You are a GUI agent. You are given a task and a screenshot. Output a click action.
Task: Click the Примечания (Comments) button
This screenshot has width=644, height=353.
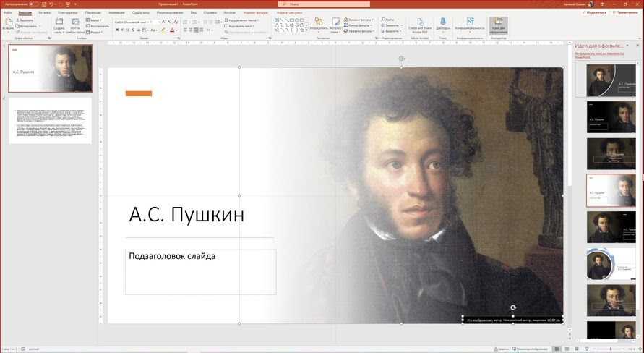[626, 12]
